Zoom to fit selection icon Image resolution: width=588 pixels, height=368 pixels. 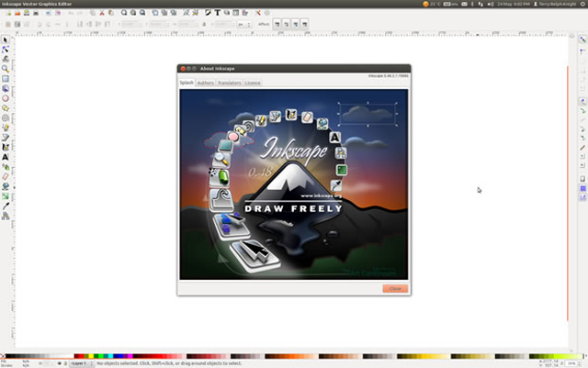(124, 13)
